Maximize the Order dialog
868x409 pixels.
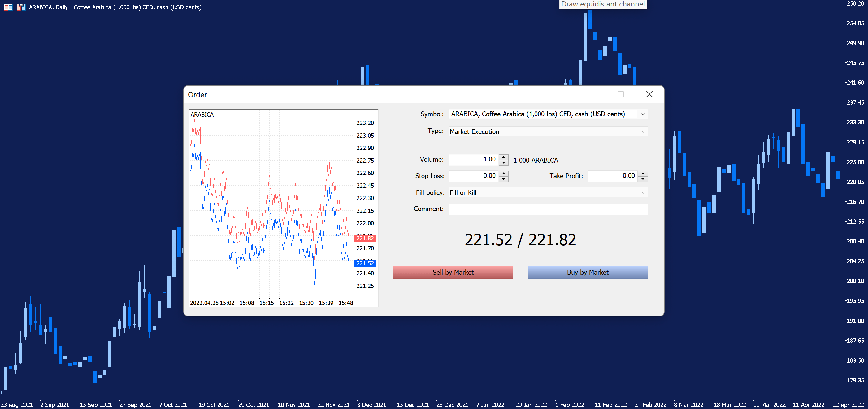(620, 94)
